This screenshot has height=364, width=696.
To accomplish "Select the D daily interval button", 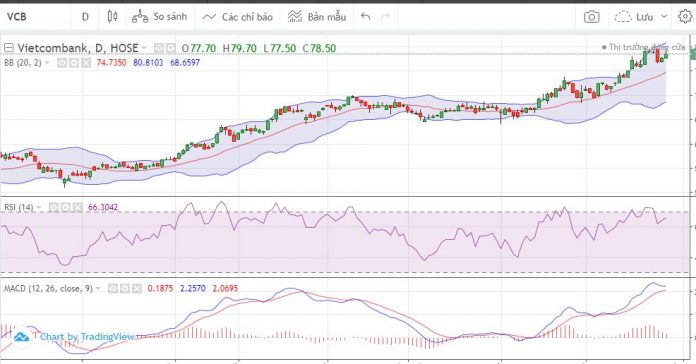I will (85, 17).
